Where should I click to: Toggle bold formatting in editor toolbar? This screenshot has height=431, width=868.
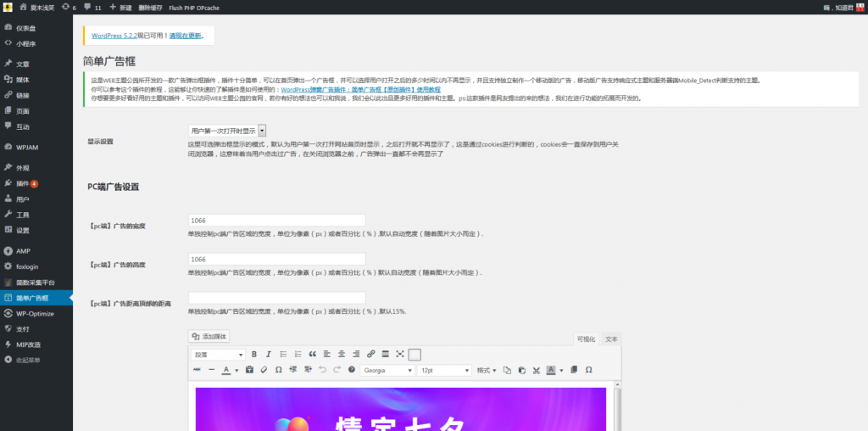pyautogui.click(x=255, y=354)
